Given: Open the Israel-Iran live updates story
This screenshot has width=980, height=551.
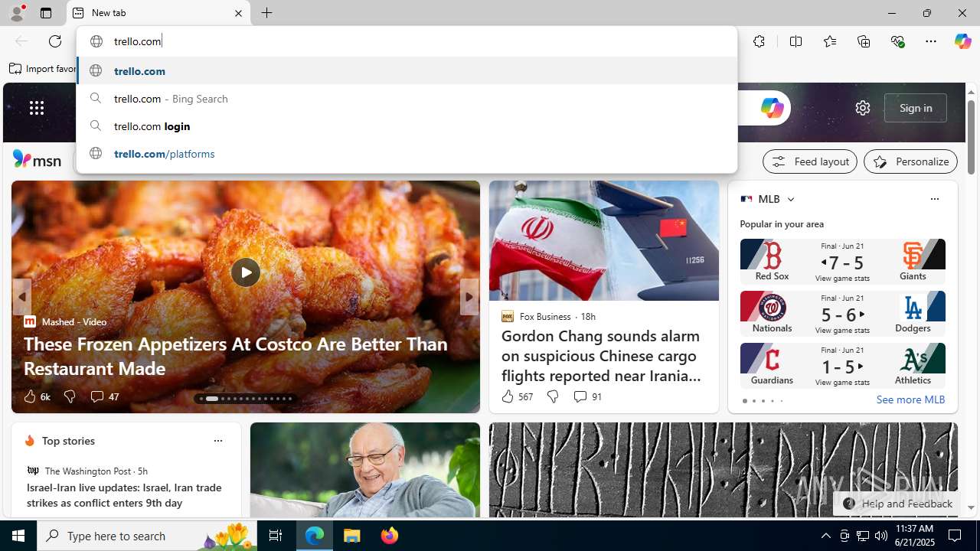Looking at the screenshot, I should point(124,495).
